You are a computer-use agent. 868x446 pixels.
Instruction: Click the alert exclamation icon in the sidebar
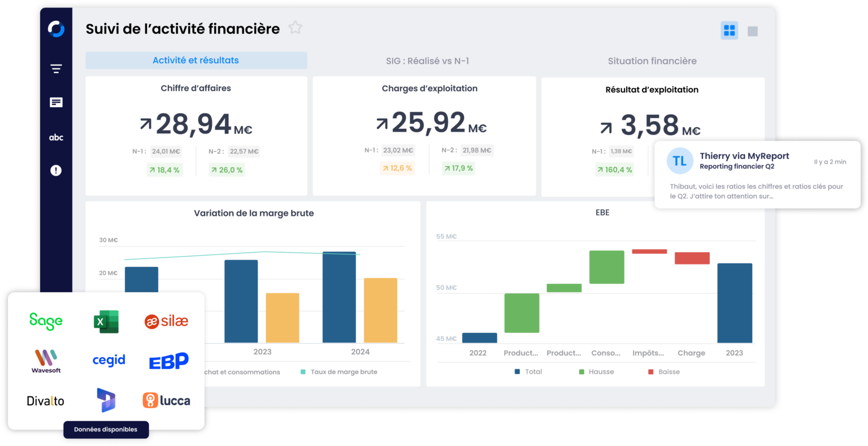(55, 170)
